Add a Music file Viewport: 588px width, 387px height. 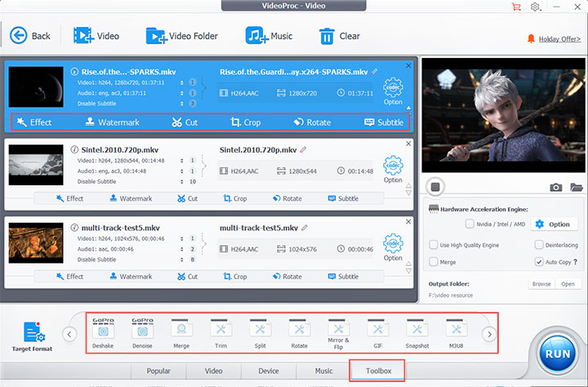pyautogui.click(x=269, y=36)
